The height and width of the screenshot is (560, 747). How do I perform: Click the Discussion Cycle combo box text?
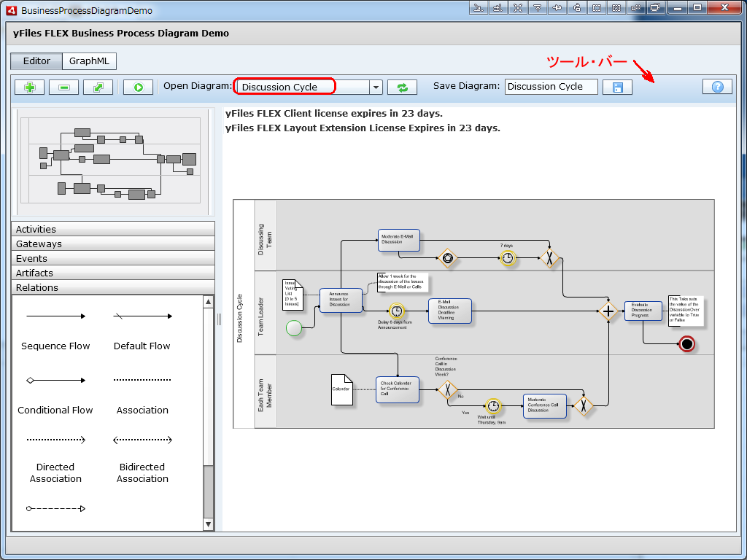[x=279, y=87]
